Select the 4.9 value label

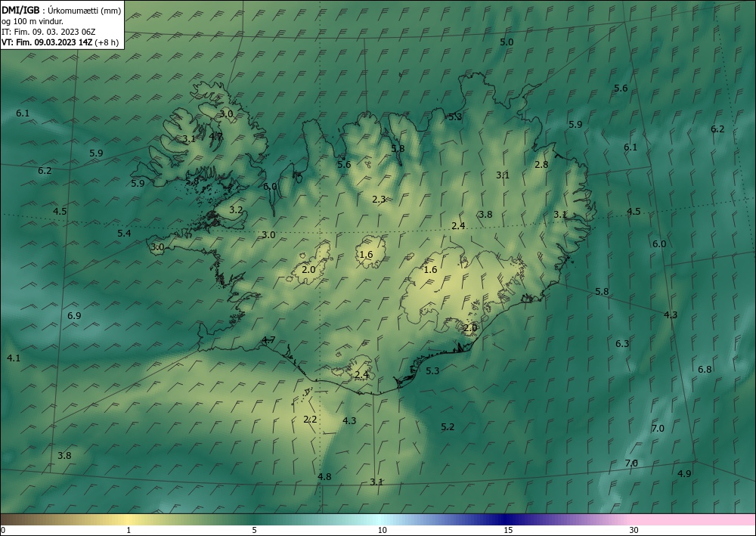point(684,474)
